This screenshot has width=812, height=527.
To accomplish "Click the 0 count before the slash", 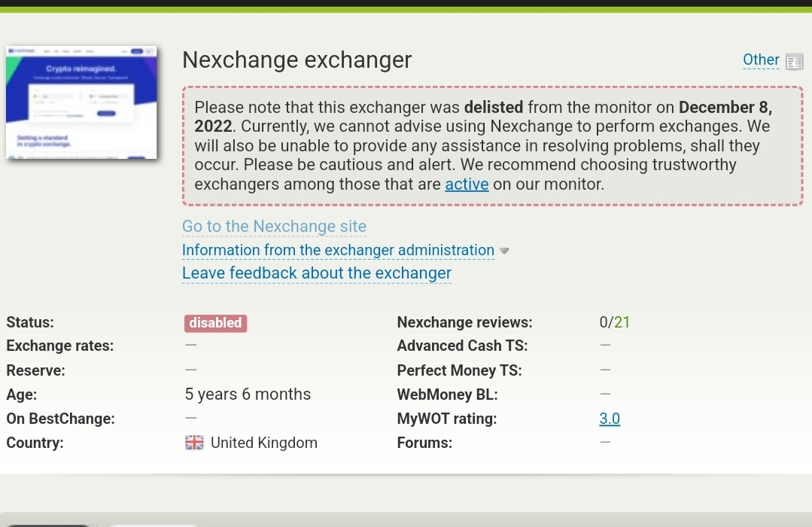I will click(604, 322).
